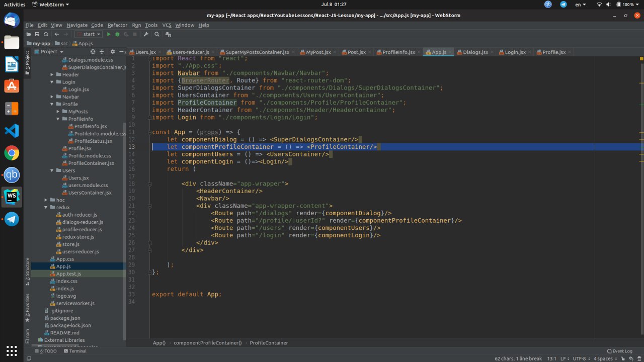Click the Synchronize refresh icon in toolbar
The height and width of the screenshot is (362, 644).
pyautogui.click(x=46, y=34)
